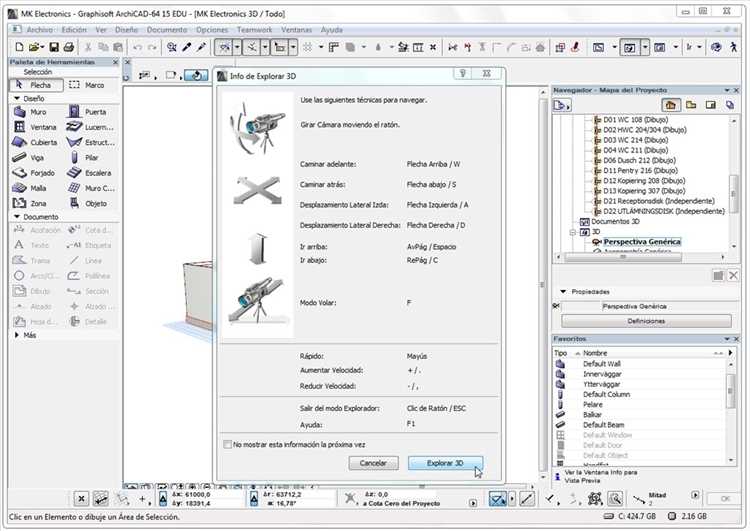Click the Navegador horizontal scrollbar
The width and height of the screenshot is (750, 531).
pyautogui.click(x=640, y=257)
